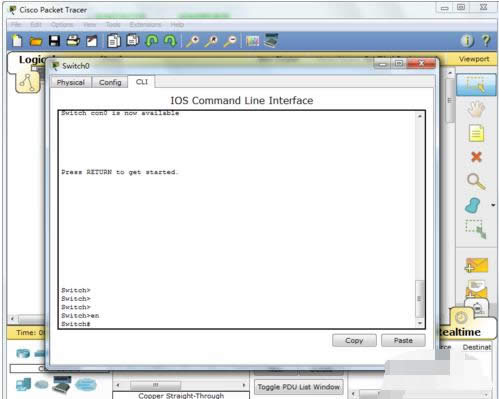Click the New file icon in toolbar
The height and width of the screenshot is (399, 499).
point(17,41)
